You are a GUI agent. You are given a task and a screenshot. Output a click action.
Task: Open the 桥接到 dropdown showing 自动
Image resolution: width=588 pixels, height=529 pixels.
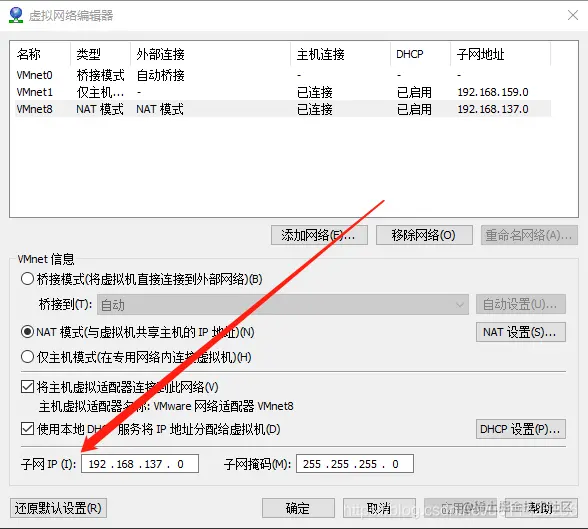click(x=283, y=304)
